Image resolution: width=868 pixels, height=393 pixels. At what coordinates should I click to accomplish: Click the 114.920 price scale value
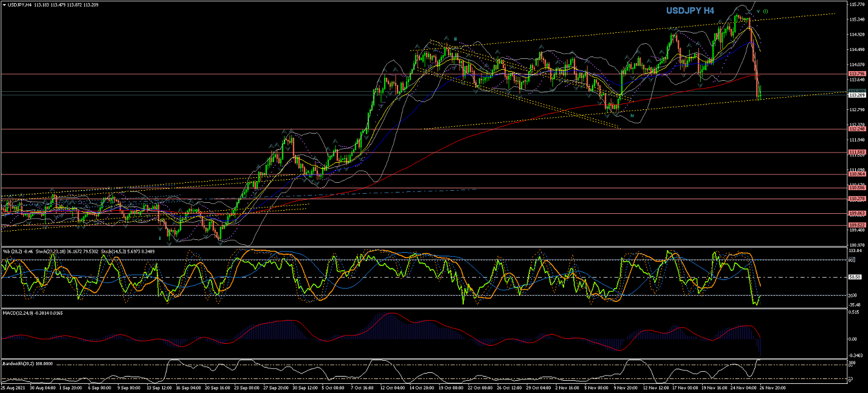tap(858, 35)
